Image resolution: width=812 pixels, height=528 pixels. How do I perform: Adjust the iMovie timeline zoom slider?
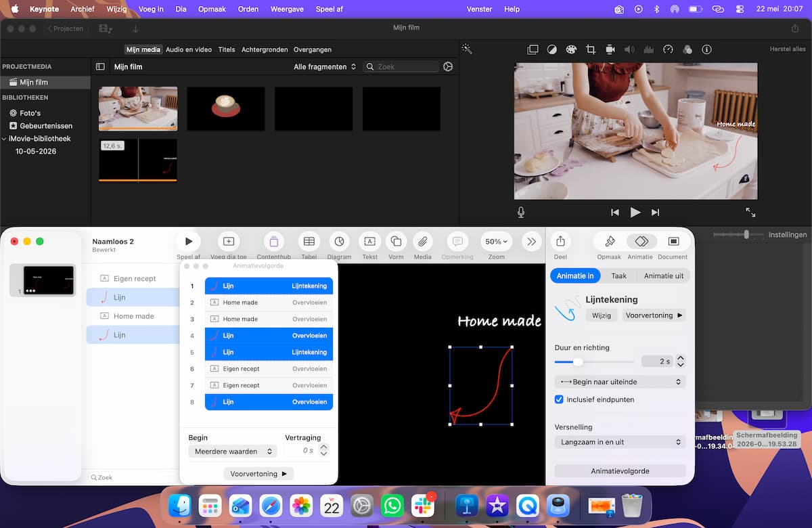pyautogui.click(x=746, y=234)
